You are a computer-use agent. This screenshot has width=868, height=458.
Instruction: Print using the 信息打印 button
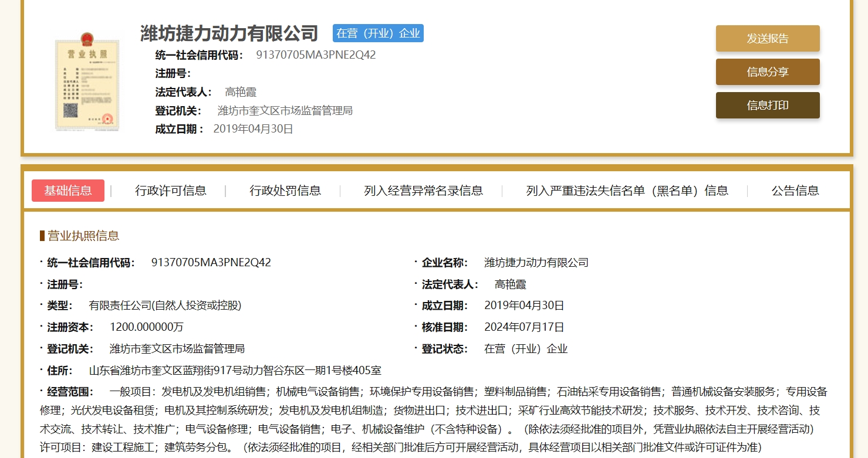768,106
